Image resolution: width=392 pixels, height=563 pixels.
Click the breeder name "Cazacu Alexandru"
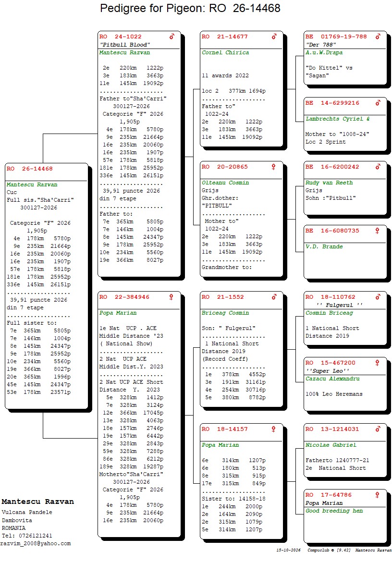[332, 379]
